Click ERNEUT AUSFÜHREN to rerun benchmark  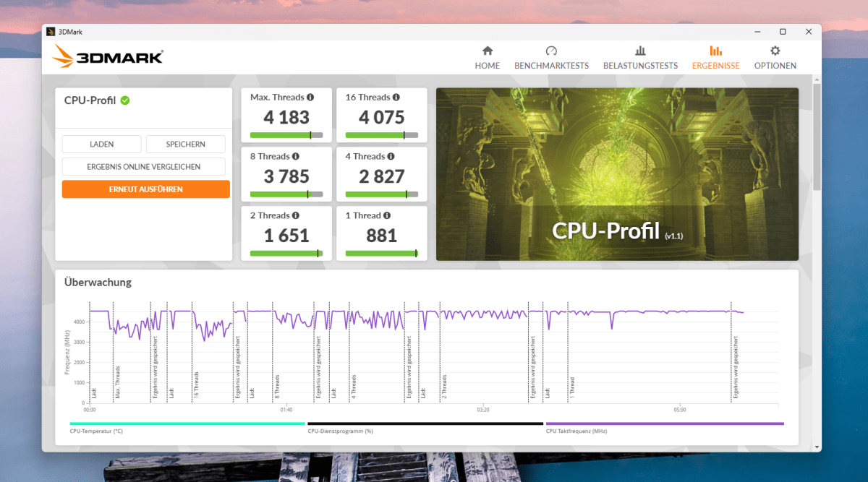click(146, 189)
